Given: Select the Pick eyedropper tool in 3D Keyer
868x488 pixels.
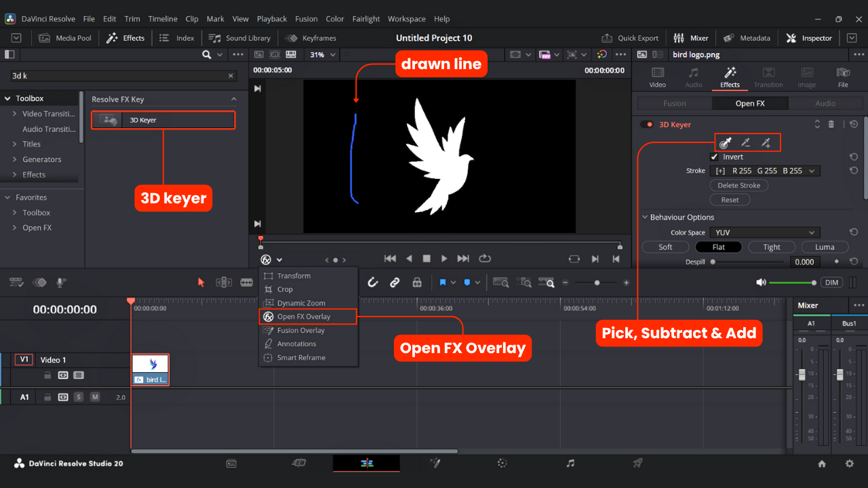Looking at the screenshot, I should click(725, 142).
